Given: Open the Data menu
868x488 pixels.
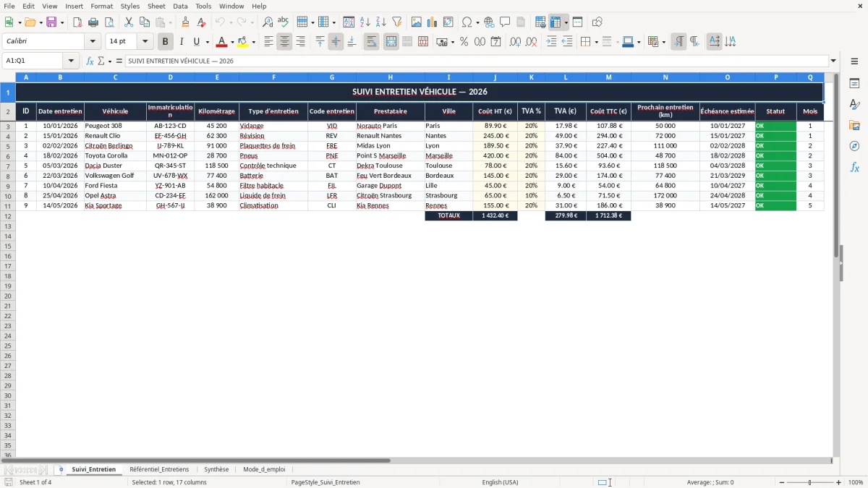Looking at the screenshot, I should pyautogui.click(x=180, y=6).
